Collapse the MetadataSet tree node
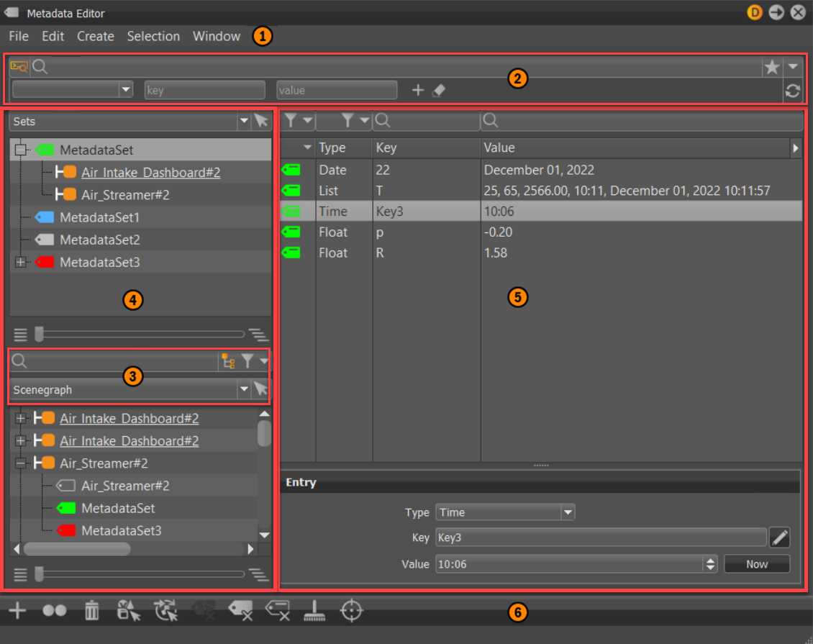The width and height of the screenshot is (813, 644). [x=20, y=150]
